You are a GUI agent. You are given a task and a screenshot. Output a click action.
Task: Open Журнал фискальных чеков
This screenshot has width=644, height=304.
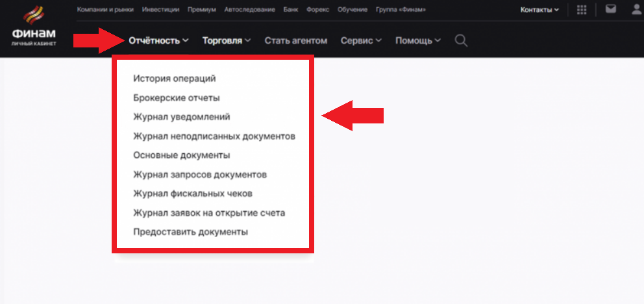[x=192, y=194]
